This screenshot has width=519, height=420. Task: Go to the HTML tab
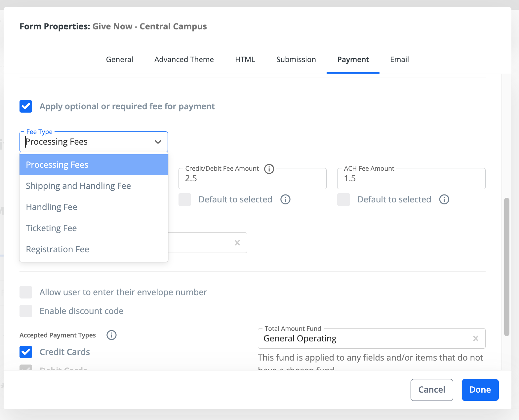[245, 59]
